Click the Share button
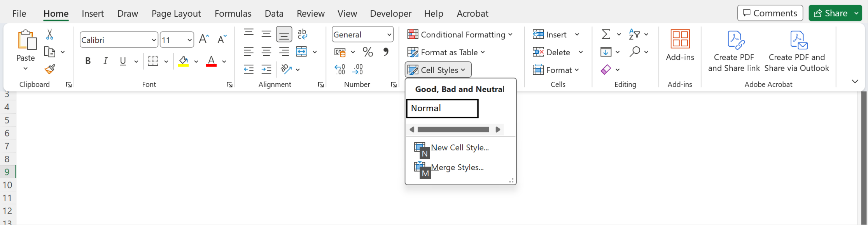 (x=830, y=13)
